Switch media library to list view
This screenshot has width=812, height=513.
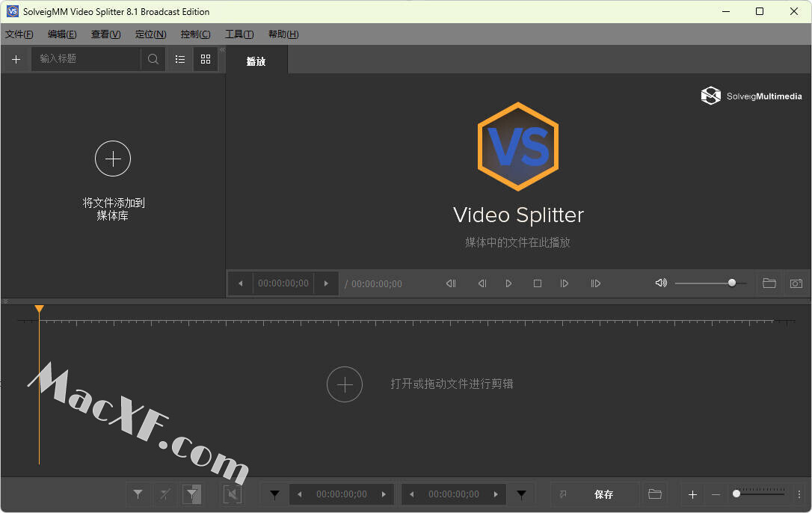179,59
